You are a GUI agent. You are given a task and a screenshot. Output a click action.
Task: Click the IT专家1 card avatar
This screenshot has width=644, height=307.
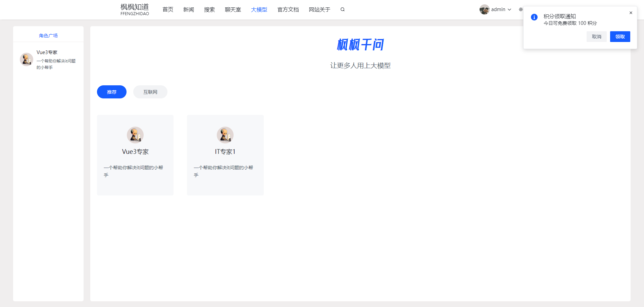tap(225, 135)
